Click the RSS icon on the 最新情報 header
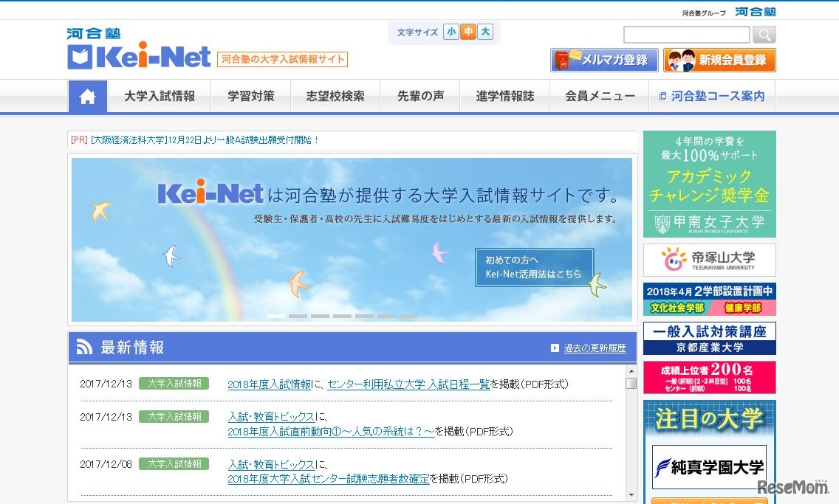 (83, 346)
